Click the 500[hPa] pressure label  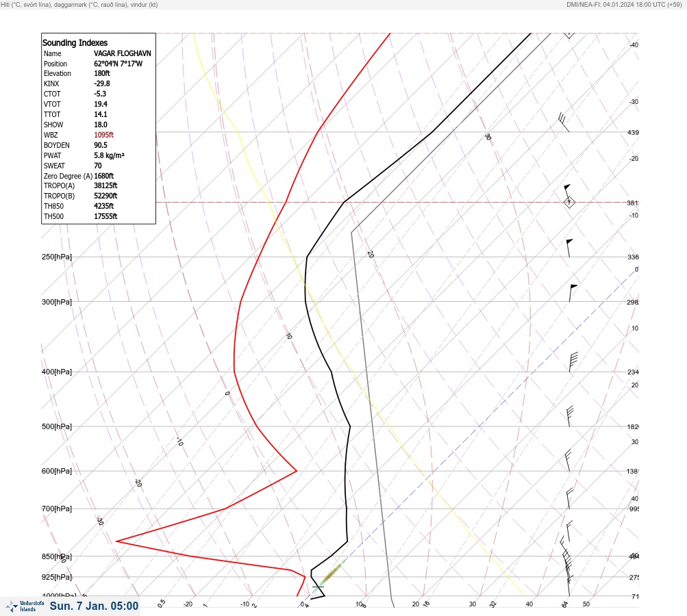tap(57, 426)
